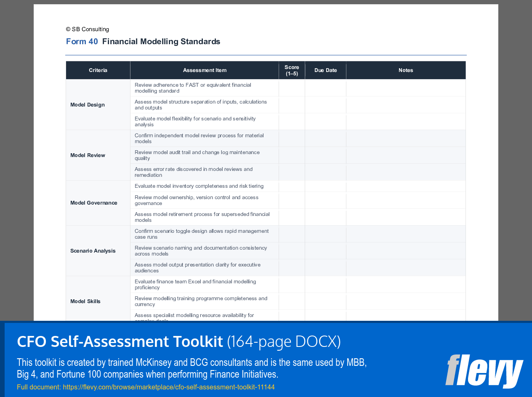Click the Due Date cell for model inventory completeness
This screenshot has width=532, height=397.
pos(325,186)
